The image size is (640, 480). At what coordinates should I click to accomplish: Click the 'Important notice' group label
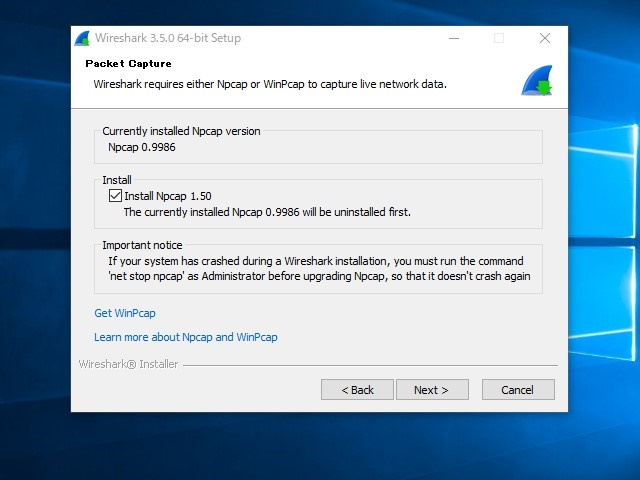pos(142,245)
